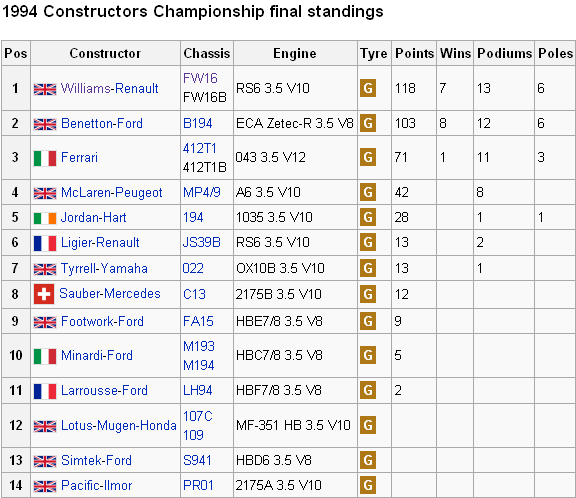Select the MP4/9 chassis link
Image resolution: width=576 pixels, height=498 pixels.
point(202,192)
